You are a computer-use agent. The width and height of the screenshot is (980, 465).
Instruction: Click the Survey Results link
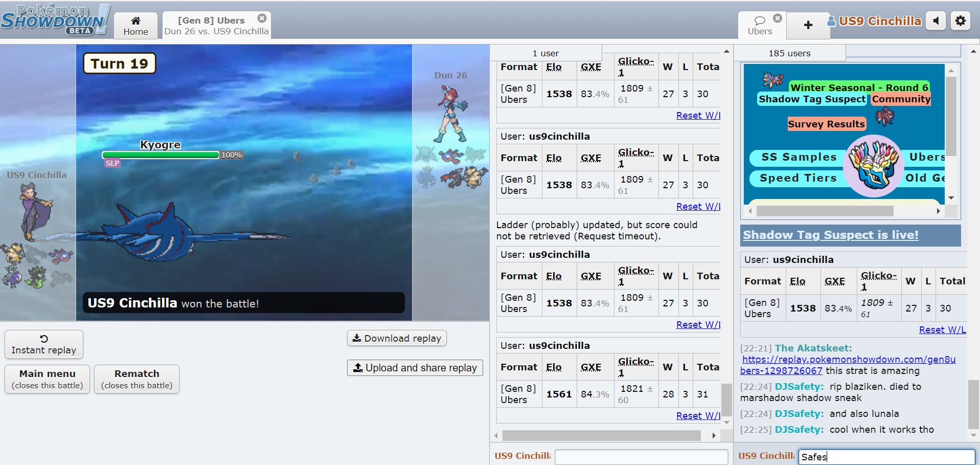(826, 124)
